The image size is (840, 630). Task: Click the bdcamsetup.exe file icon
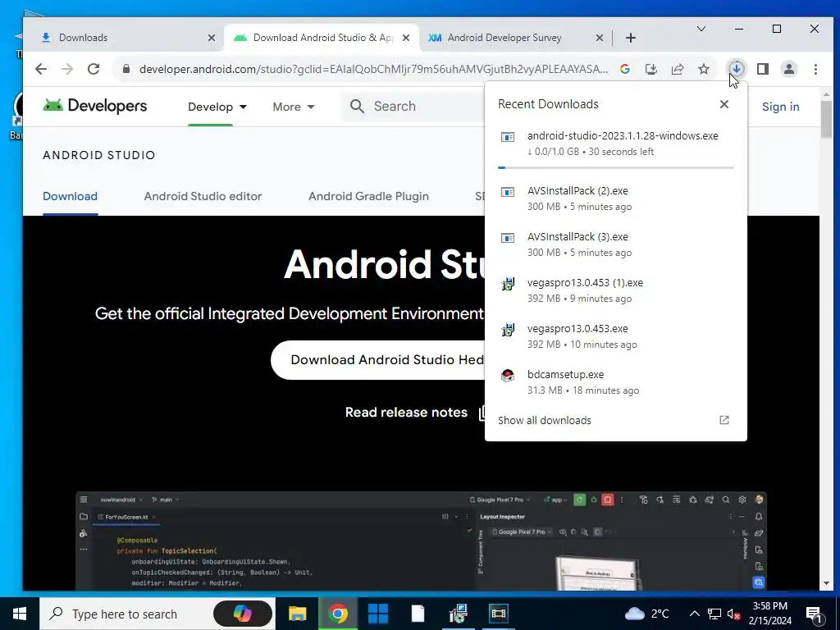(x=508, y=376)
